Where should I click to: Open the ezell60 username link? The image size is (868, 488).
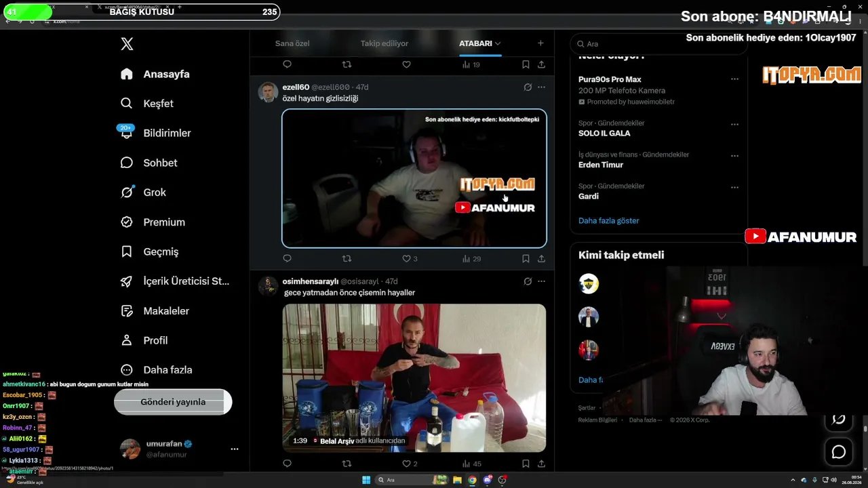click(296, 87)
